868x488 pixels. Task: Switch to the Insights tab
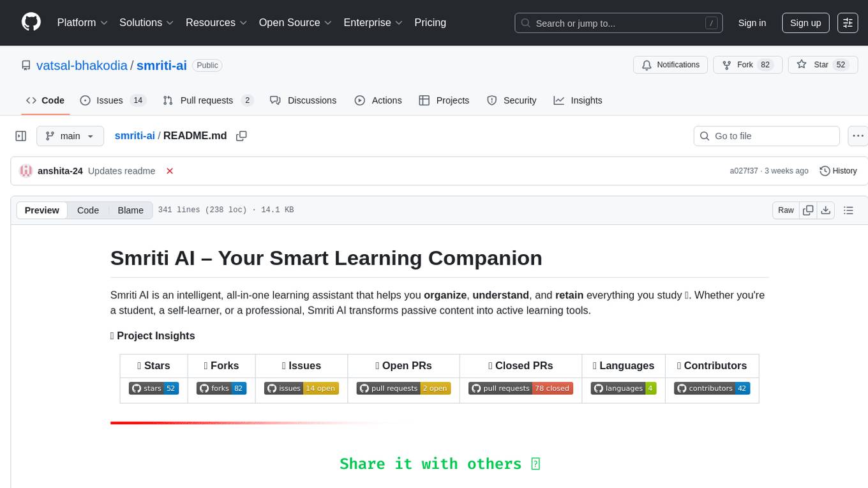pos(578,100)
